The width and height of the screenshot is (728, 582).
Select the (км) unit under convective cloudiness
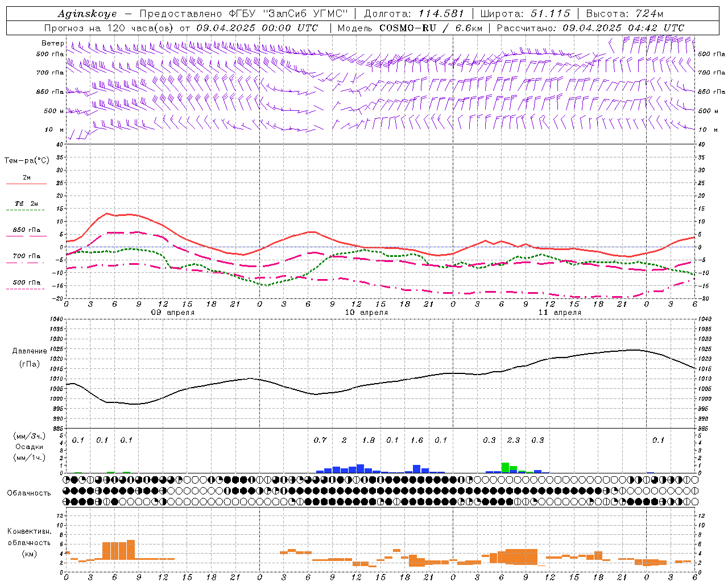[x=29, y=554]
